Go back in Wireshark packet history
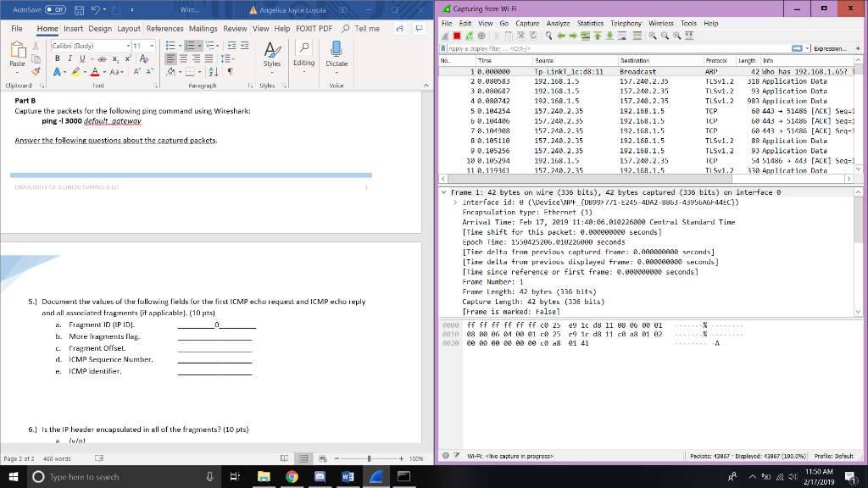Viewport: 868px width, 488px height. pyautogui.click(x=561, y=36)
